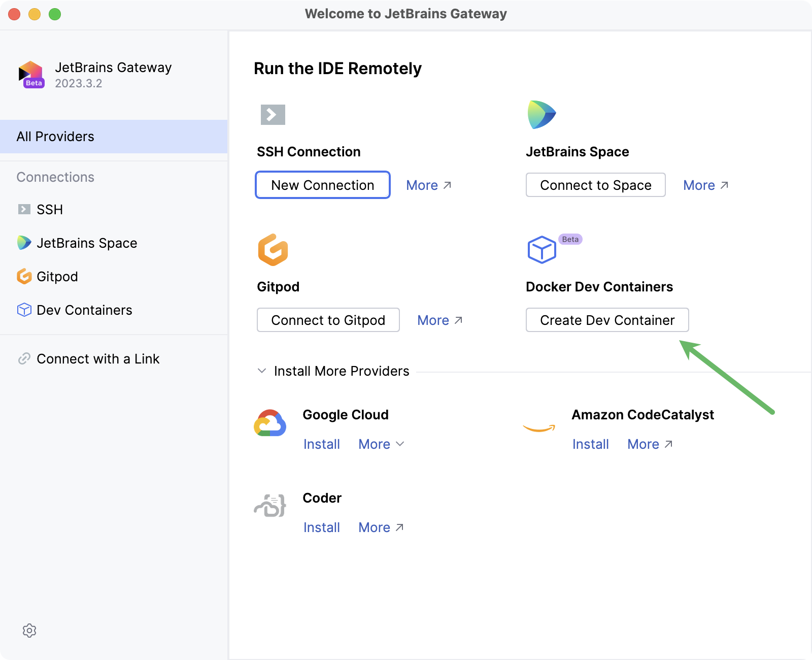Image resolution: width=812 pixels, height=660 pixels.
Task: Click the Amazon CodeCatalyst title
Action: click(643, 415)
